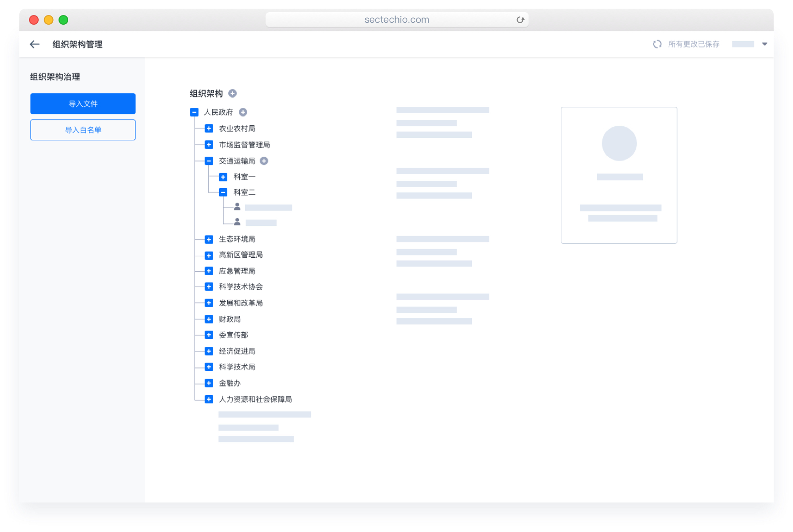Collapse the 人民政府 root node

tap(194, 112)
